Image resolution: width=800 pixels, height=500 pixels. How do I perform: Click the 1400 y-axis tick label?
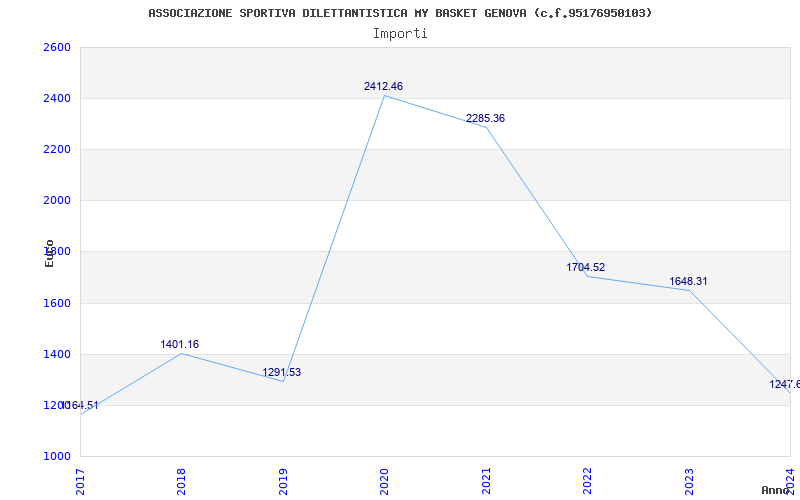coord(57,354)
